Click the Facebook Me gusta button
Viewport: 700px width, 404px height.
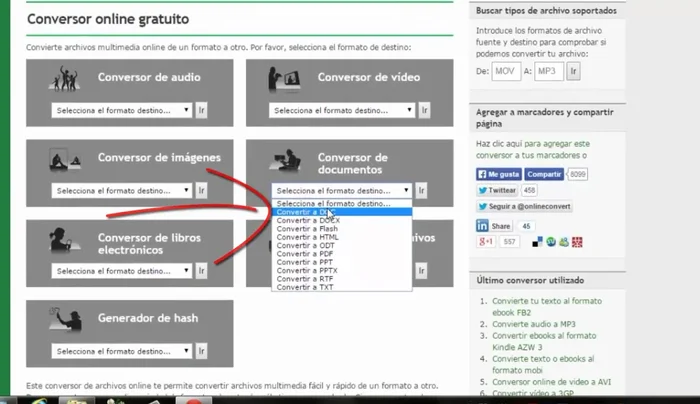[x=499, y=174]
